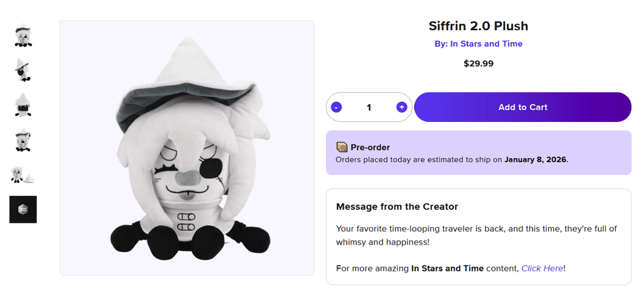644x297 pixels.
Task: Select the fourth plush thumbnail
Action: click(23, 141)
